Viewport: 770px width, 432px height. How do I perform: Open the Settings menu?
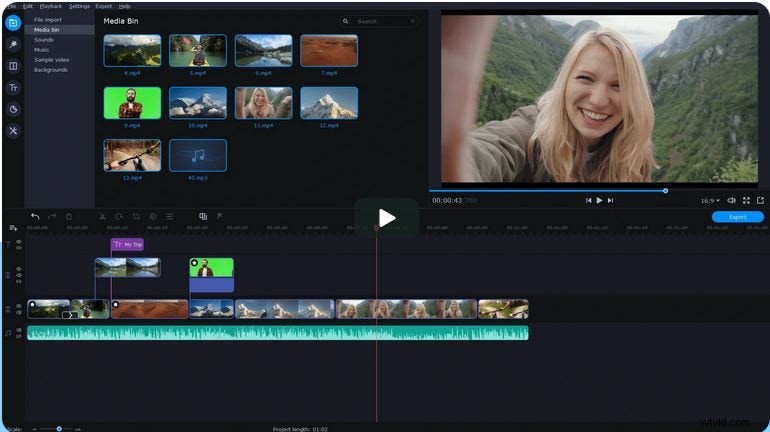[79, 6]
